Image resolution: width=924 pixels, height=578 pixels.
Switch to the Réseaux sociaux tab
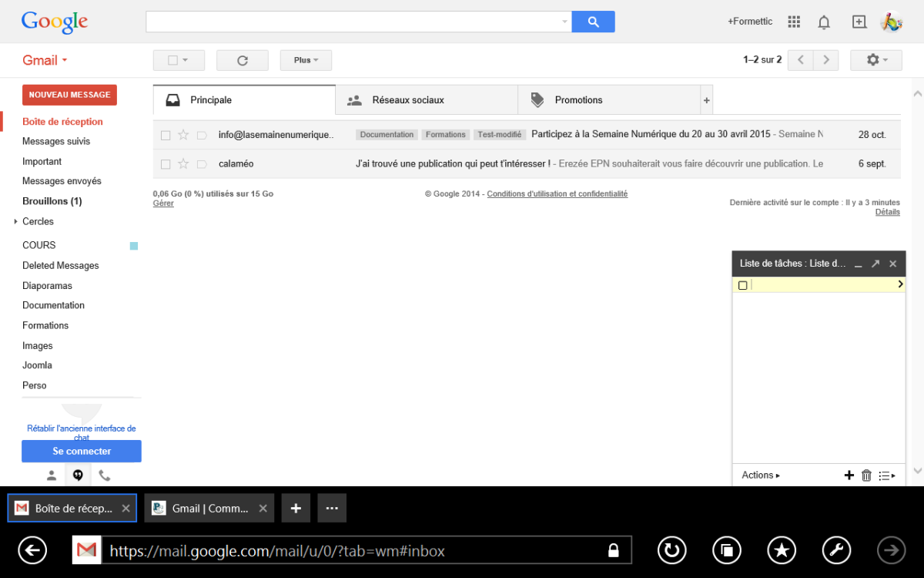tap(427, 100)
